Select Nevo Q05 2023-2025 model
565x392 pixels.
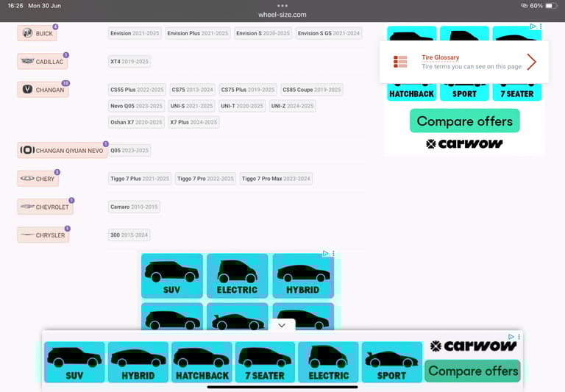[x=136, y=106]
